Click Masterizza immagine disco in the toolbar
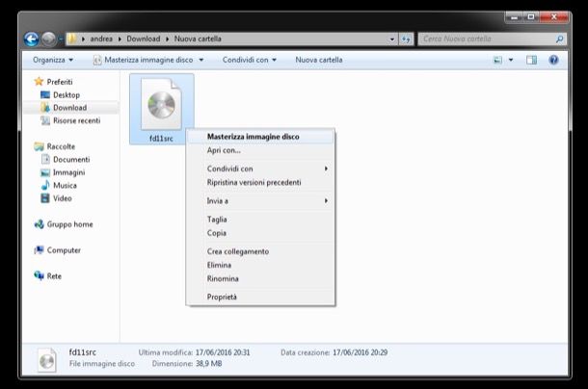Image resolution: width=588 pixels, height=389 pixels. point(147,60)
